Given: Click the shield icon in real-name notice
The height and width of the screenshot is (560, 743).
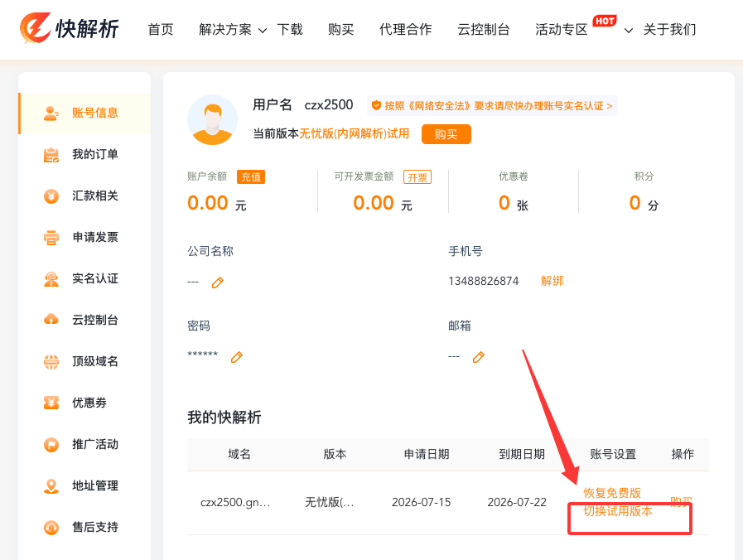Looking at the screenshot, I should click(376, 106).
